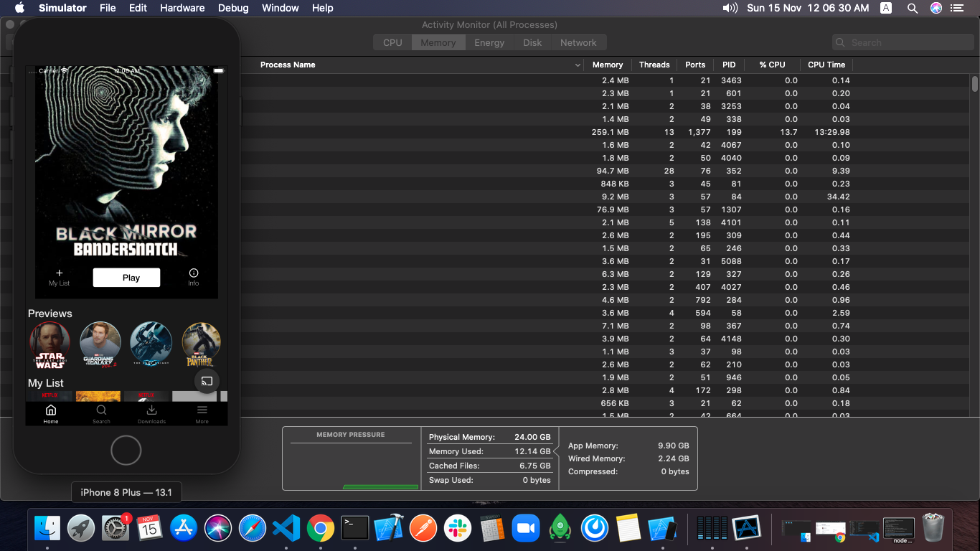Open the Trash in the Dock
The image size is (980, 551).
933,529
